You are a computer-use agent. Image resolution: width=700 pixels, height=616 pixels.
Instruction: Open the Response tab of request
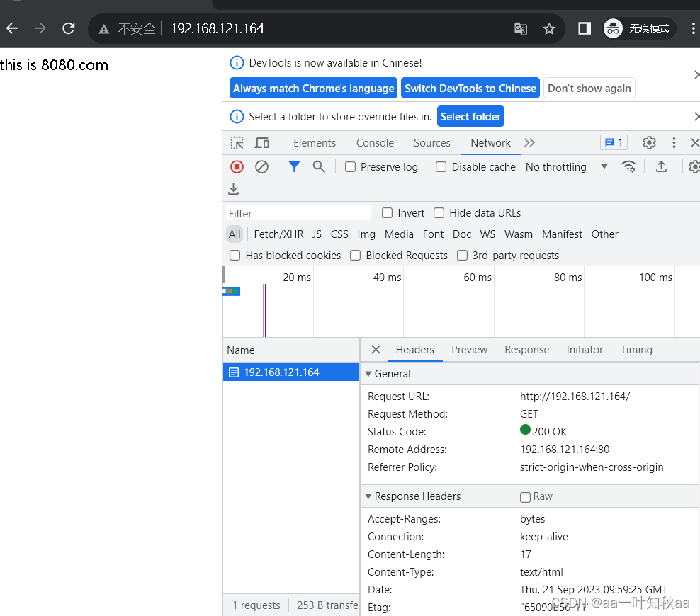526,350
